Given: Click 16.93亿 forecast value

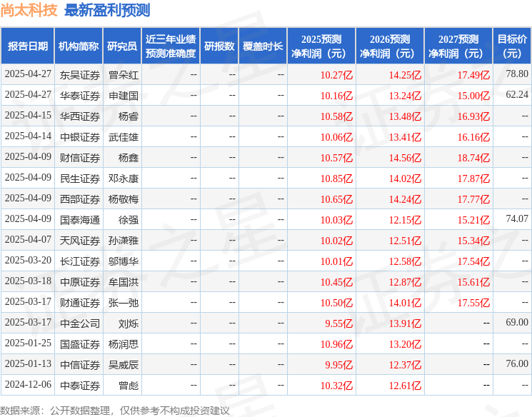Looking at the screenshot, I should click(x=473, y=116).
